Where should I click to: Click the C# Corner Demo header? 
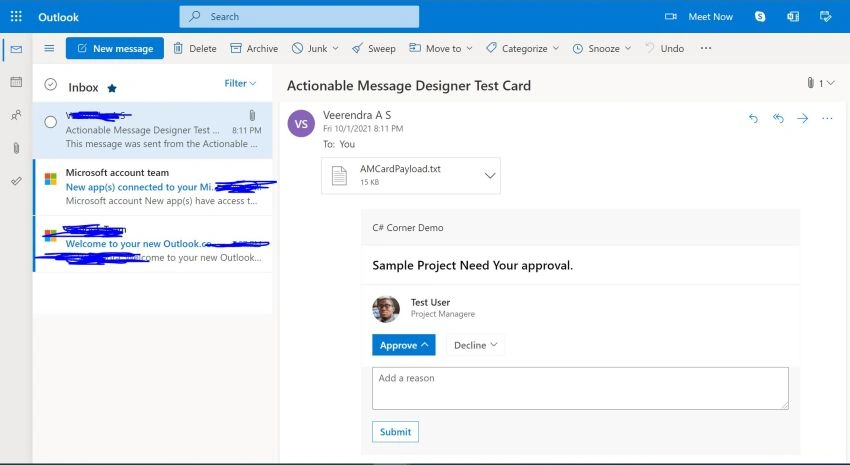pos(408,228)
